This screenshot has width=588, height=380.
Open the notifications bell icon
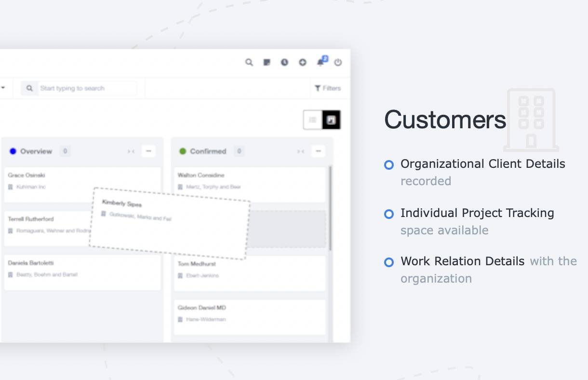[x=321, y=62]
